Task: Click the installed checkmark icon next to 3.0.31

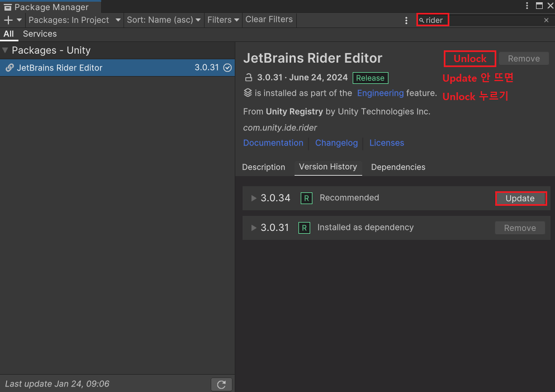Action: pyautogui.click(x=227, y=68)
